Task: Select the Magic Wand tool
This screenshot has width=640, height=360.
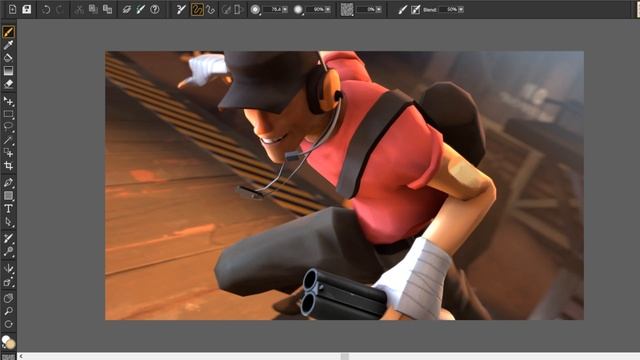Action: pos(8,140)
